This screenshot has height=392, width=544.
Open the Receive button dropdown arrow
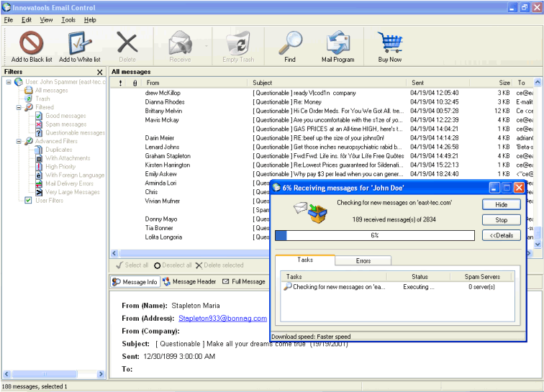pyautogui.click(x=207, y=46)
